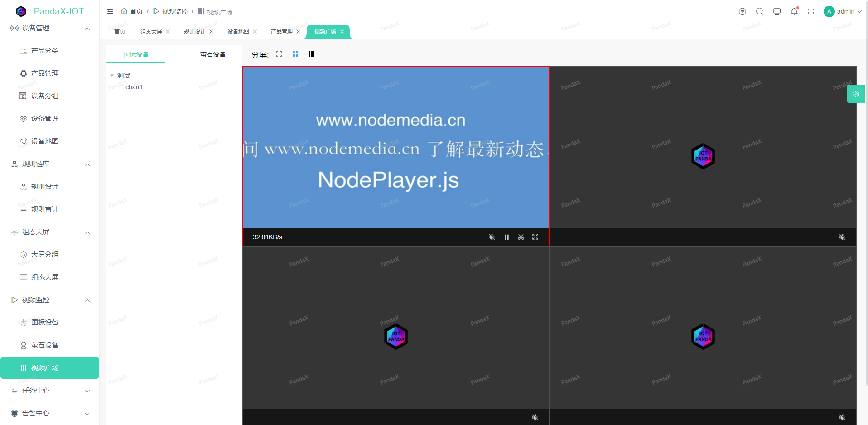Switch to the 国标设备 tab
The image size is (868, 425).
click(x=136, y=54)
